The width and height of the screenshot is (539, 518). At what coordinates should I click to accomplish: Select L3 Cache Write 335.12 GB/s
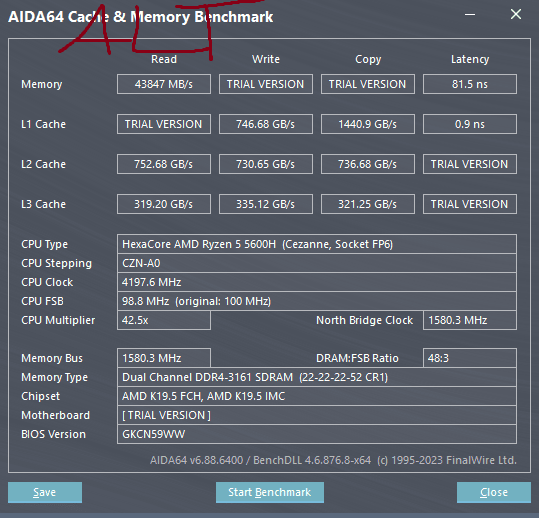point(266,204)
